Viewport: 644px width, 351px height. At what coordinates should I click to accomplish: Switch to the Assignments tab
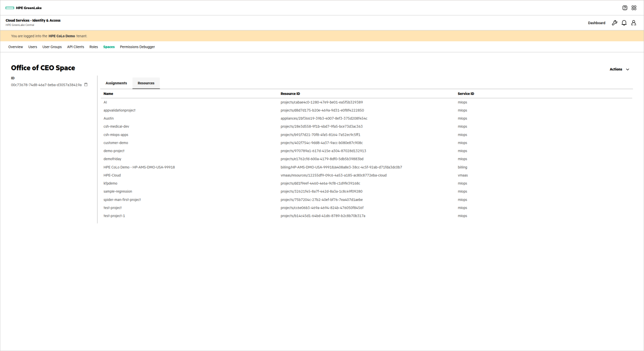click(x=116, y=83)
